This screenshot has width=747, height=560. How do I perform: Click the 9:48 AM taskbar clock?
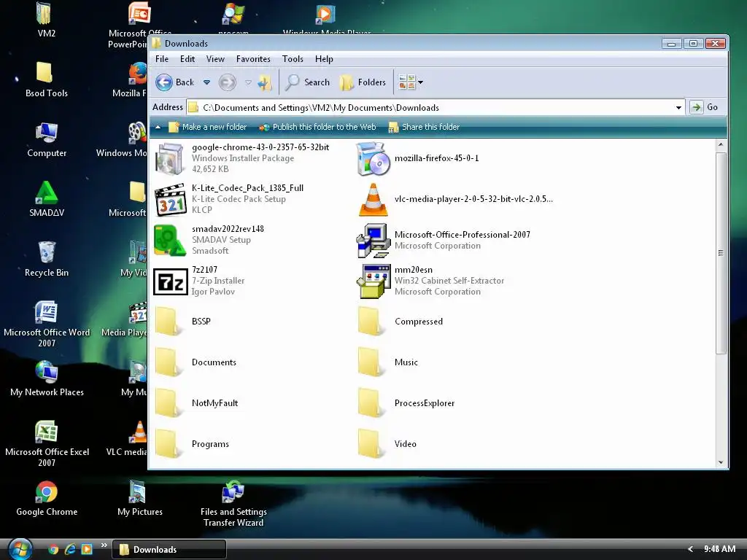[719, 550]
